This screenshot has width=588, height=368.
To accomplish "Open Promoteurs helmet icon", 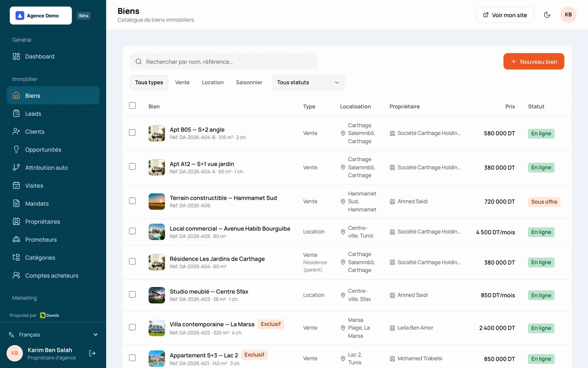I will 16,240.
